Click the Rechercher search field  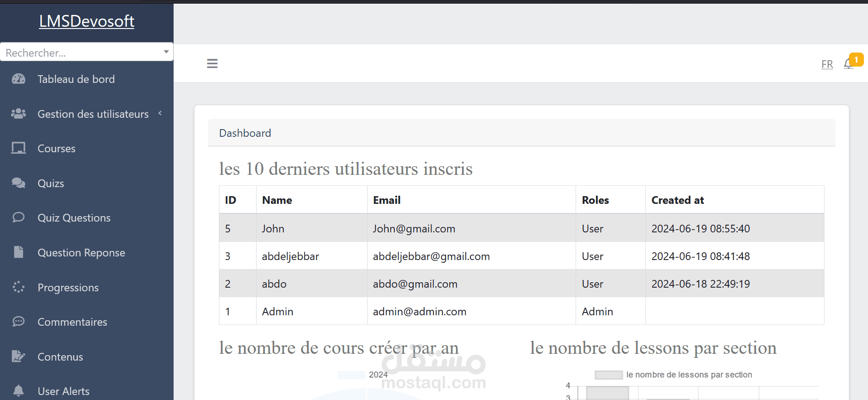87,52
